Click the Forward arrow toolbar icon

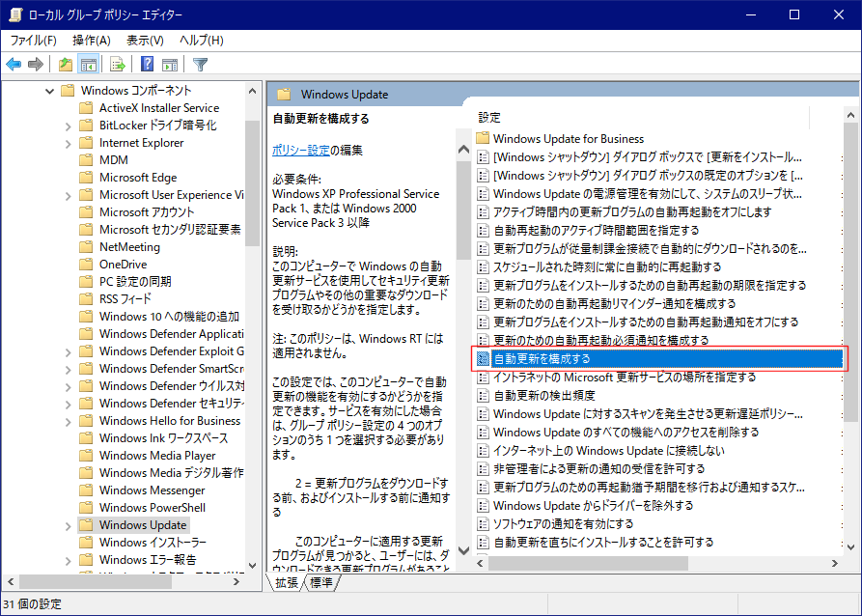(35, 65)
